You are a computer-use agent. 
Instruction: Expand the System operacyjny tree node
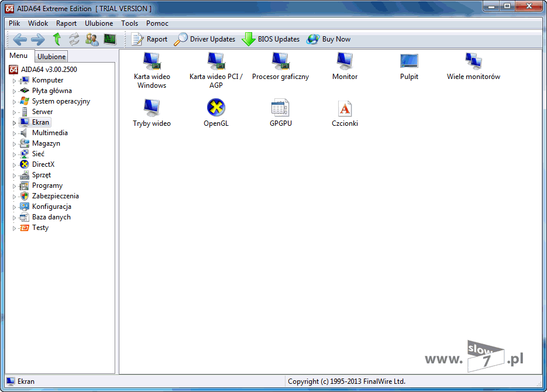point(14,101)
